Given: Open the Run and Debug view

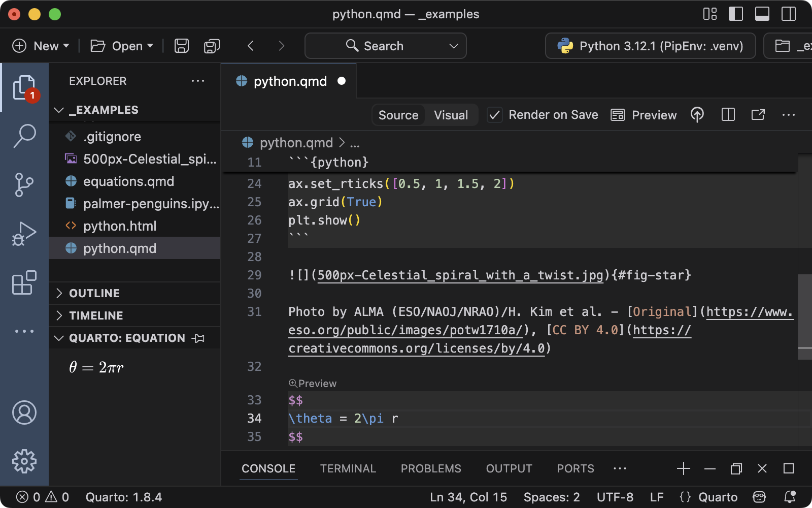Looking at the screenshot, I should click(24, 234).
